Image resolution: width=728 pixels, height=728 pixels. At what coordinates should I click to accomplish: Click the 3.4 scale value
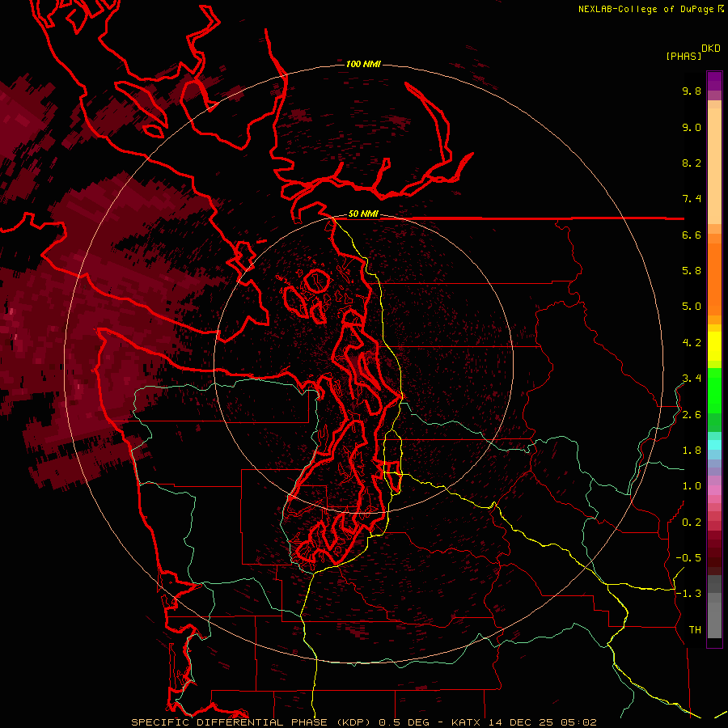pyautogui.click(x=692, y=379)
